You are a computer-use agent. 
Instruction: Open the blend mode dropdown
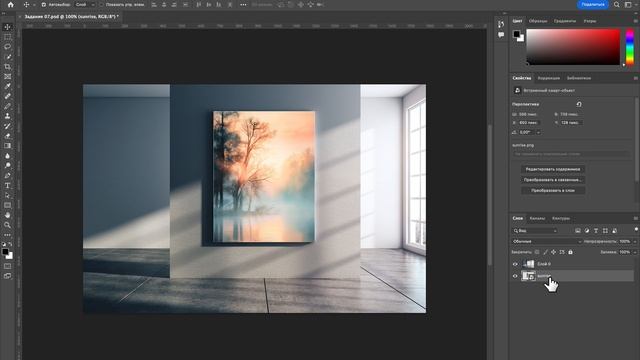[x=547, y=242]
